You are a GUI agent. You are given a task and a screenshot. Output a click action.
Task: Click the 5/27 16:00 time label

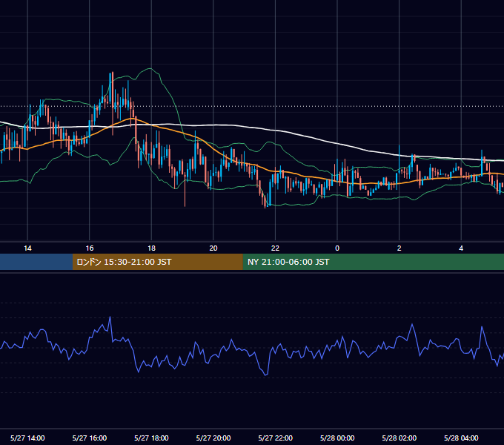point(90,438)
